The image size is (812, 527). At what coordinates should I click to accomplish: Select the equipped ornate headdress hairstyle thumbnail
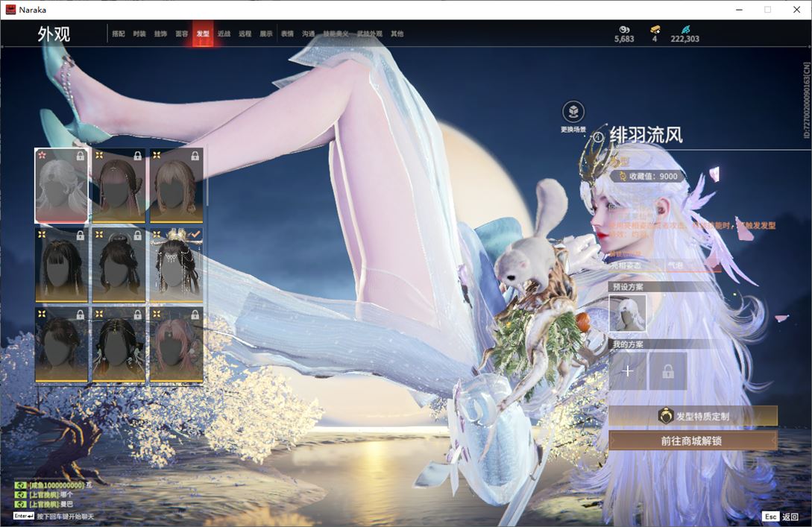point(176,265)
